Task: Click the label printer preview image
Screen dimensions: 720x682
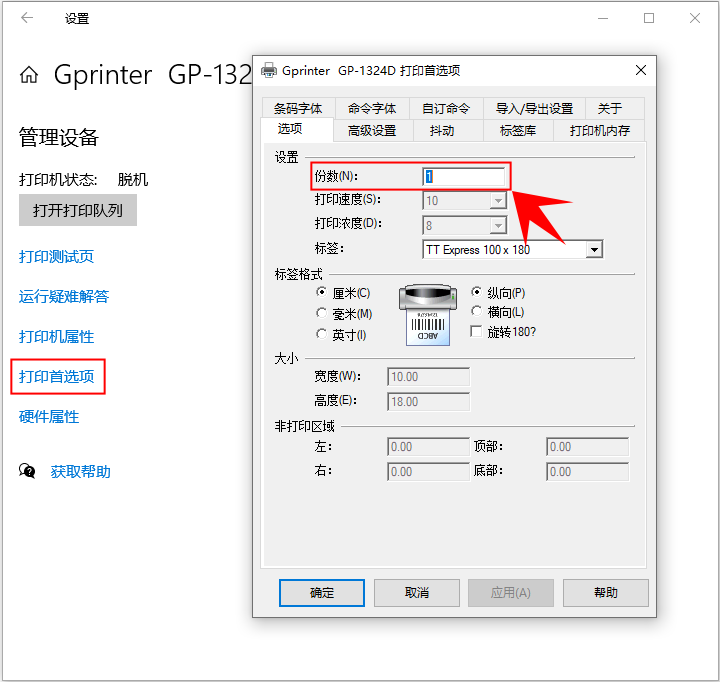Action: [x=428, y=315]
